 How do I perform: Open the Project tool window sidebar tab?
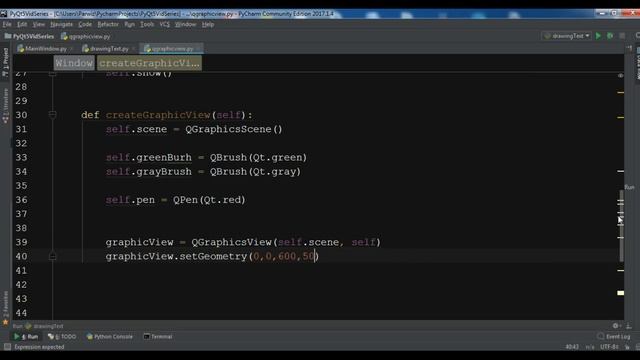(x=5, y=62)
